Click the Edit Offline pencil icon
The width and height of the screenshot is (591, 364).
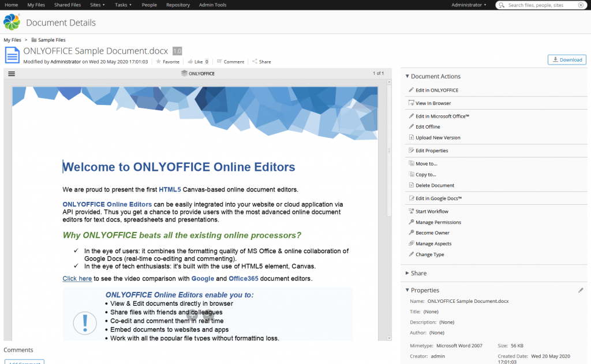point(411,126)
